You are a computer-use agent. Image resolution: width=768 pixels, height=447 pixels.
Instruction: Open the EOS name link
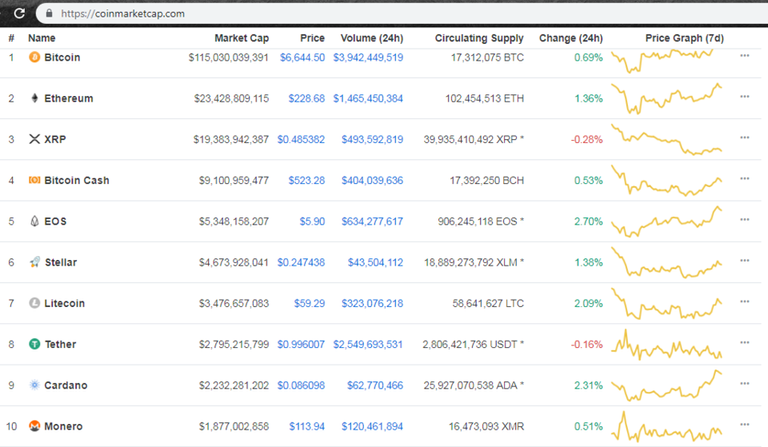coord(55,221)
